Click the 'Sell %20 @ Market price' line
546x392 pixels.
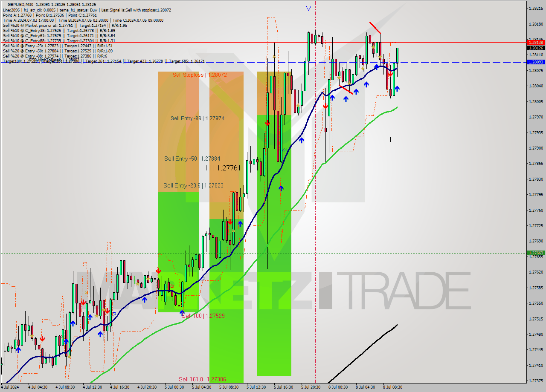coord(65,25)
